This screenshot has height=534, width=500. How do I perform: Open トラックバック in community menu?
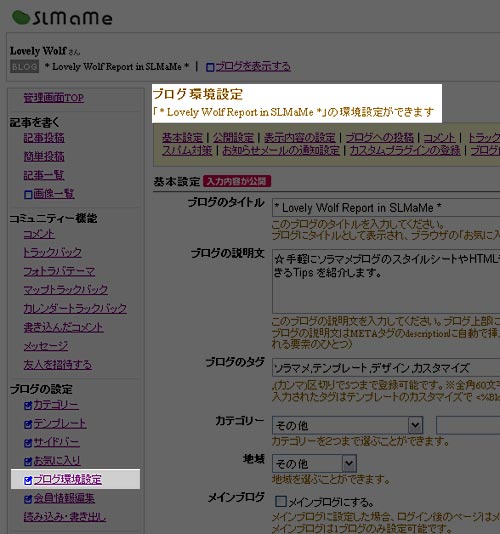(x=52, y=252)
